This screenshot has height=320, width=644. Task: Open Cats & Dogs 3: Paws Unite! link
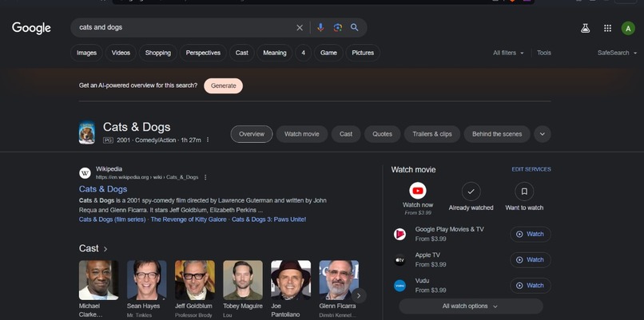coord(268,219)
